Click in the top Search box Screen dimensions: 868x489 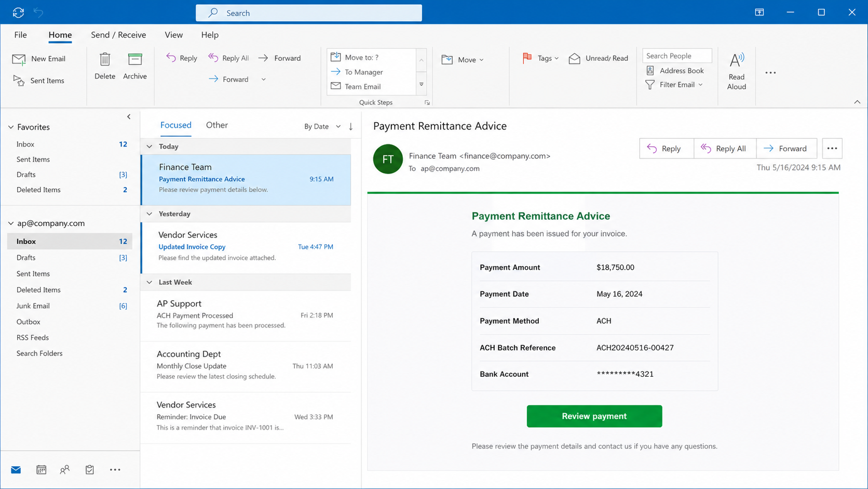point(309,13)
